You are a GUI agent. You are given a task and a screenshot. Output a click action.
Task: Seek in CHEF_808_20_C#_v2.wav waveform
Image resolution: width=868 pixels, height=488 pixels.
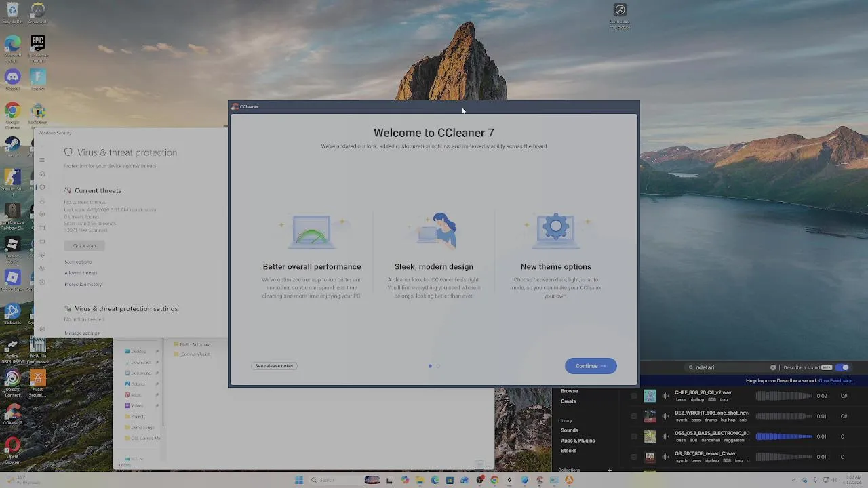coord(784,396)
